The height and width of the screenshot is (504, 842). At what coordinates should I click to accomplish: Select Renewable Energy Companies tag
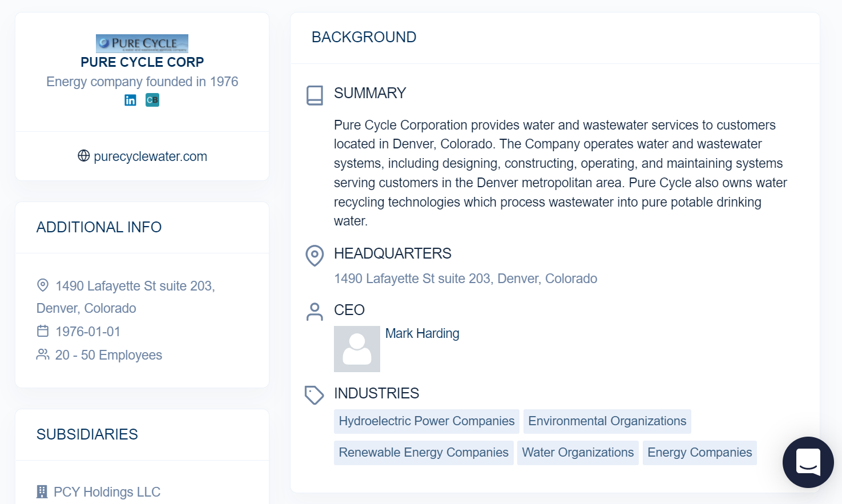(424, 453)
